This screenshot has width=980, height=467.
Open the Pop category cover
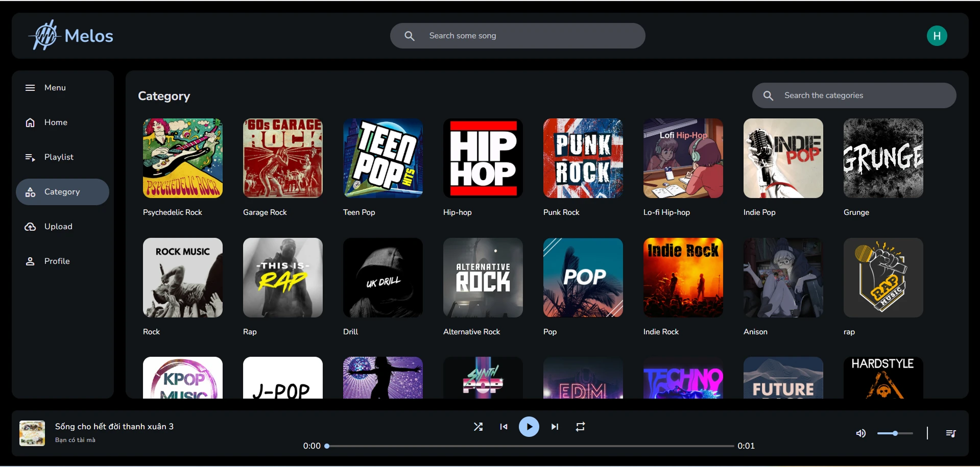pyautogui.click(x=583, y=278)
